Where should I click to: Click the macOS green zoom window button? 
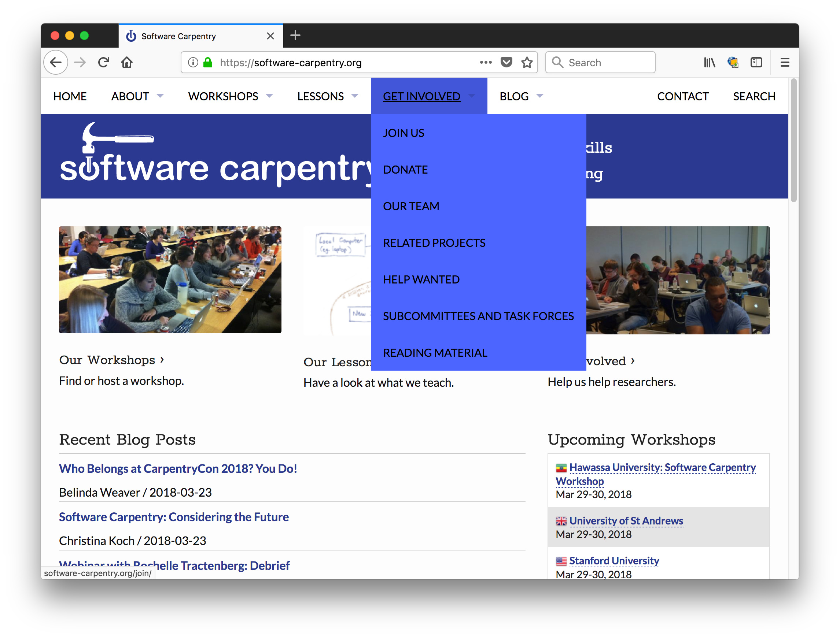click(x=84, y=36)
